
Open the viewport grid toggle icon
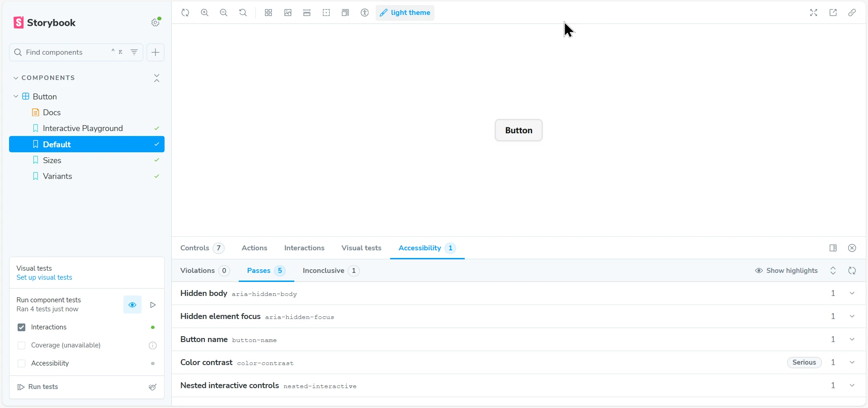(269, 13)
